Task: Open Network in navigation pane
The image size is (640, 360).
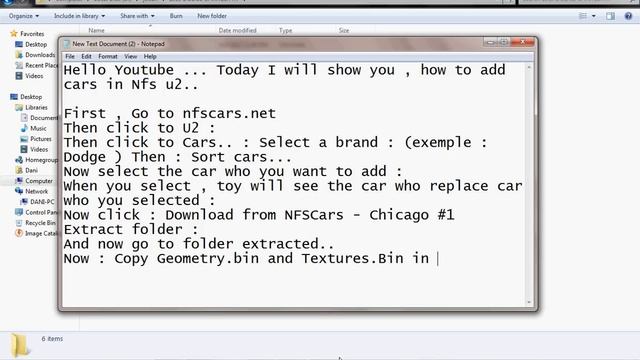Action: pos(36,191)
